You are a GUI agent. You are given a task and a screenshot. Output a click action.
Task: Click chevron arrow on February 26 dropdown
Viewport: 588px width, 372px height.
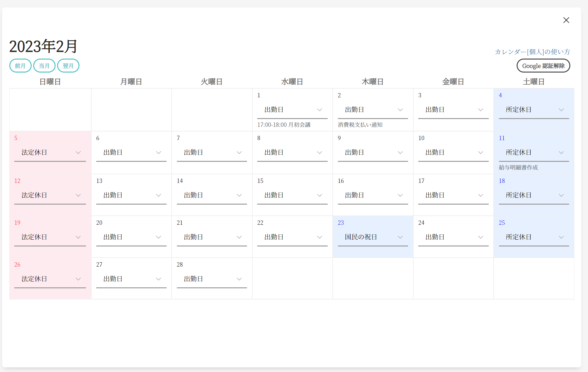(78, 279)
